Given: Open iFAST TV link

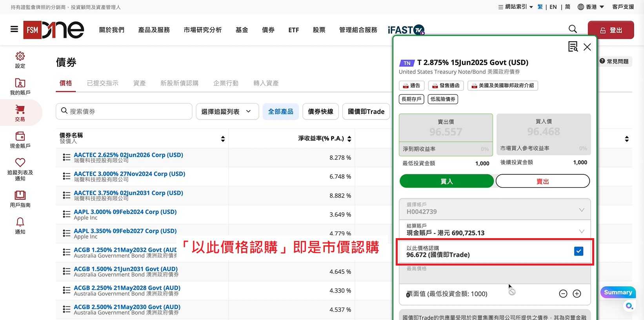Looking at the screenshot, I should click(x=406, y=30).
